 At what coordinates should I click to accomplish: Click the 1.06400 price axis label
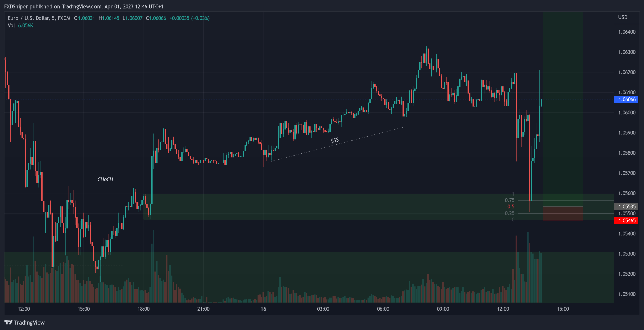tap(626, 32)
